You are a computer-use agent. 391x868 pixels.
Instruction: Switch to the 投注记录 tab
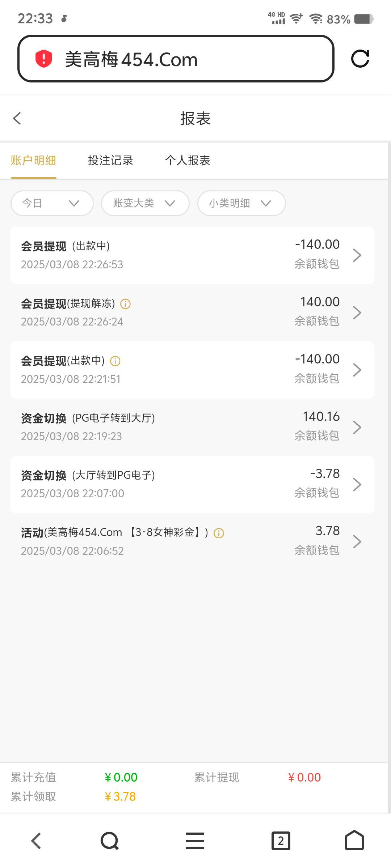pos(110,160)
